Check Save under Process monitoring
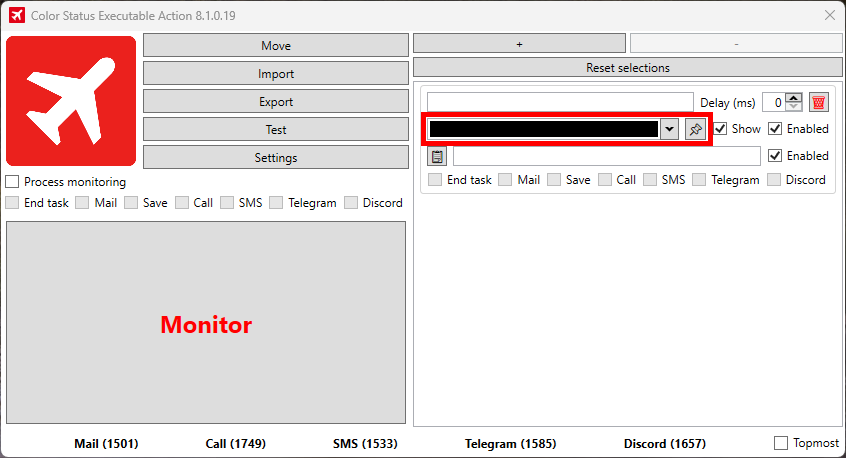846x458 pixels. pos(131,203)
